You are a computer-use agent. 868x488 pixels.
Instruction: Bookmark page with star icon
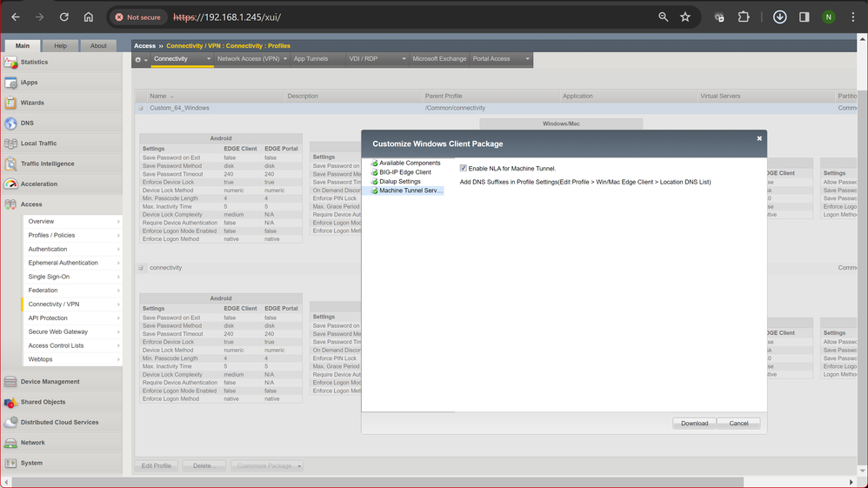685,17
